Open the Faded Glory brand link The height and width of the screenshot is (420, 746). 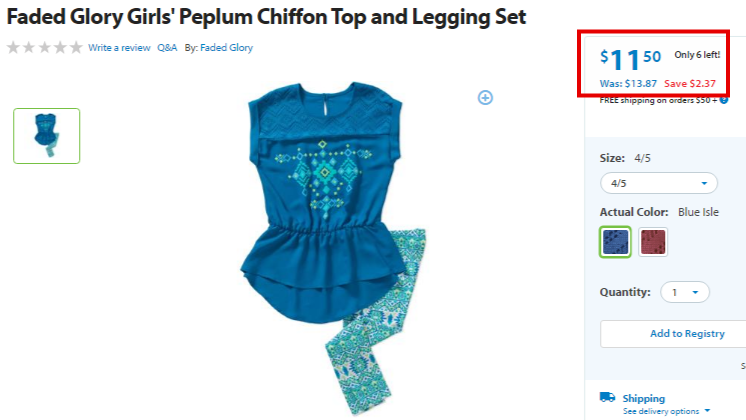(x=226, y=48)
